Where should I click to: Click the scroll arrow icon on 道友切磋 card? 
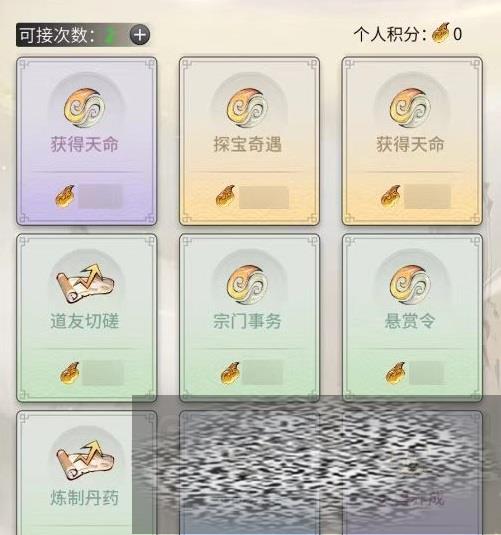tap(85, 284)
